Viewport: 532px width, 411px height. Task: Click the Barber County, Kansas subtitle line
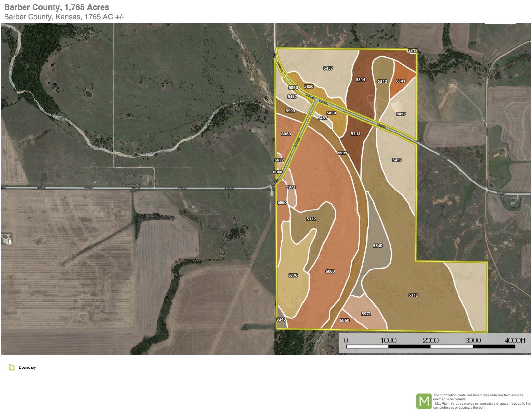pyautogui.click(x=64, y=17)
